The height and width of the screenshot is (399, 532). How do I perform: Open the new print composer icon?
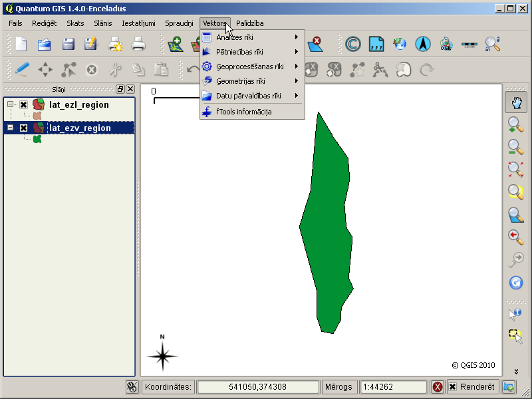coord(115,44)
